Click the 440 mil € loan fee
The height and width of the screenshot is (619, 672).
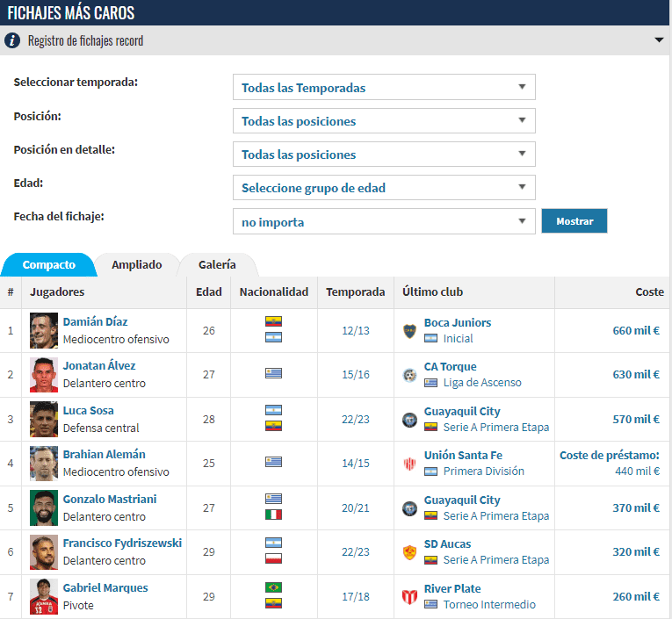click(637, 471)
